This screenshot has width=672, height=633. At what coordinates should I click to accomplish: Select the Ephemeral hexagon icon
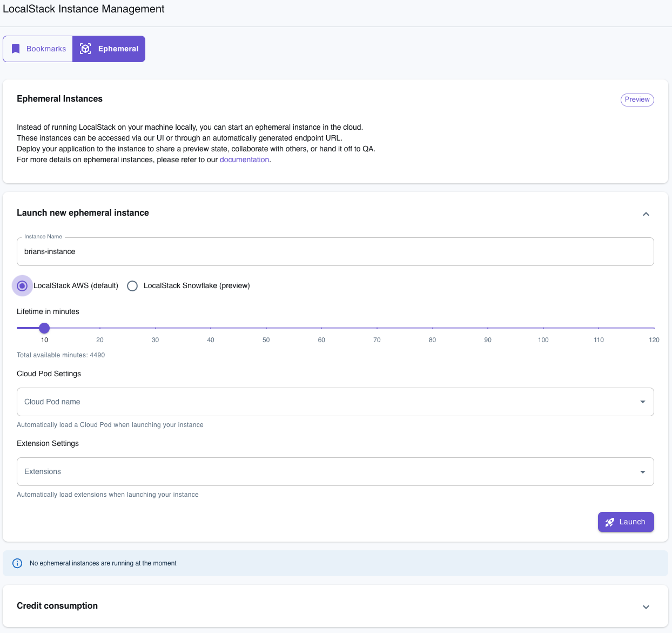tap(85, 49)
